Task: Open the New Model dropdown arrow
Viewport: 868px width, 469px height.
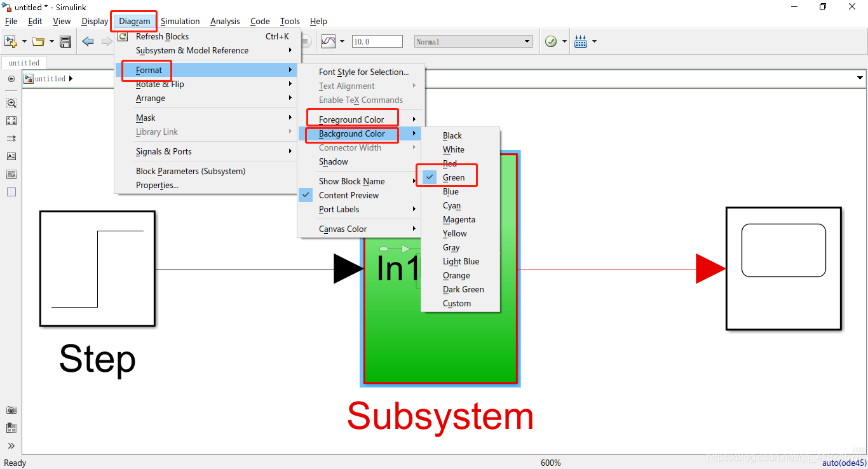Action: point(24,41)
